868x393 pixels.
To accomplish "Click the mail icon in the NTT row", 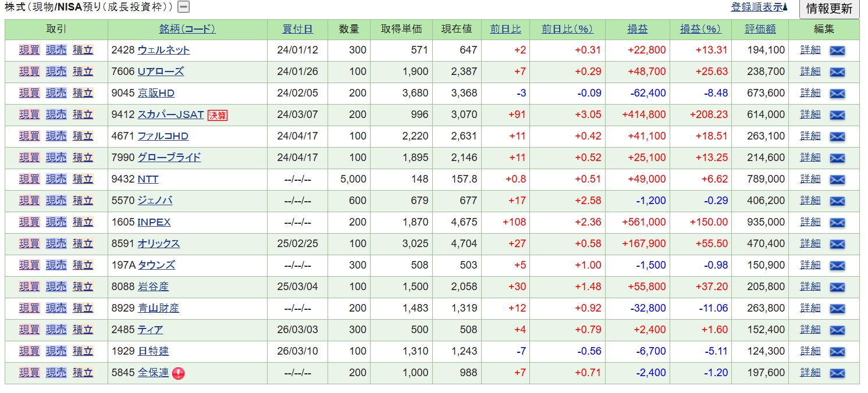I will click(x=837, y=180).
